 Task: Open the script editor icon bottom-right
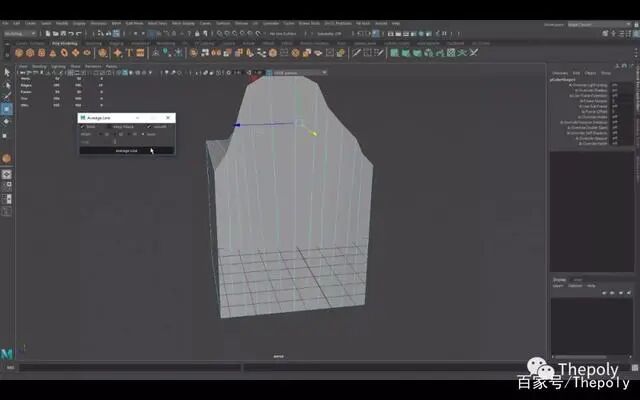[635, 368]
